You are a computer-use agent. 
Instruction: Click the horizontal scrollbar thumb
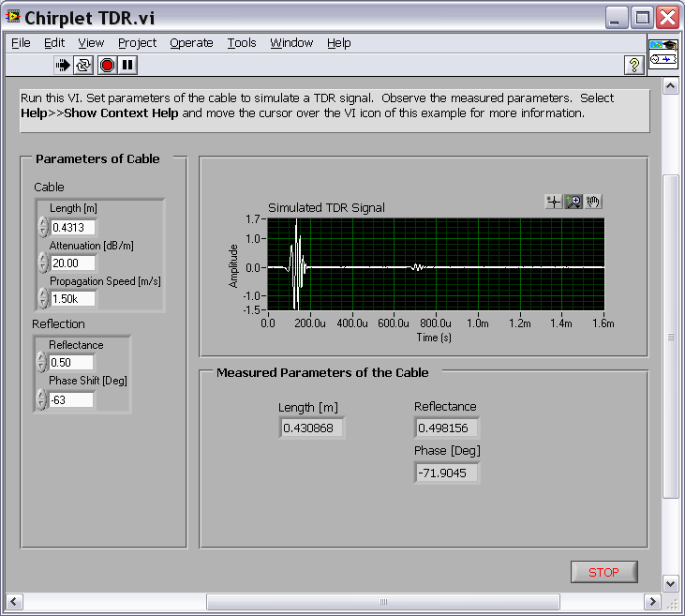tap(382, 601)
